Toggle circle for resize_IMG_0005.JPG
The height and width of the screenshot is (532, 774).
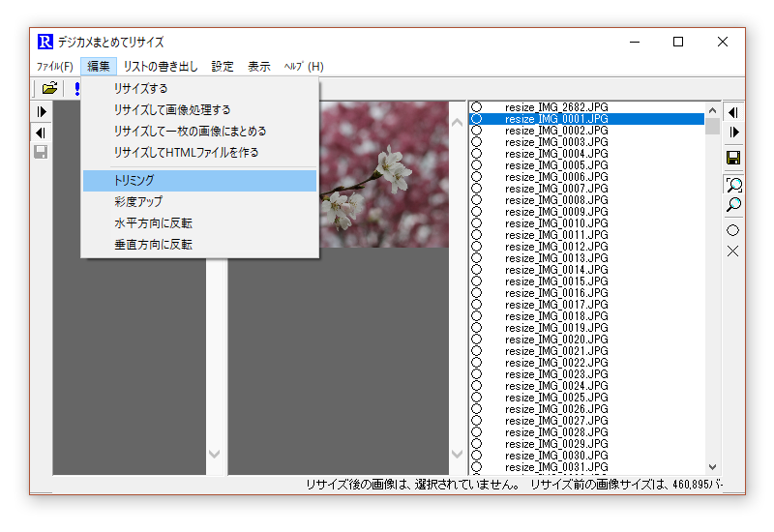tap(476, 165)
